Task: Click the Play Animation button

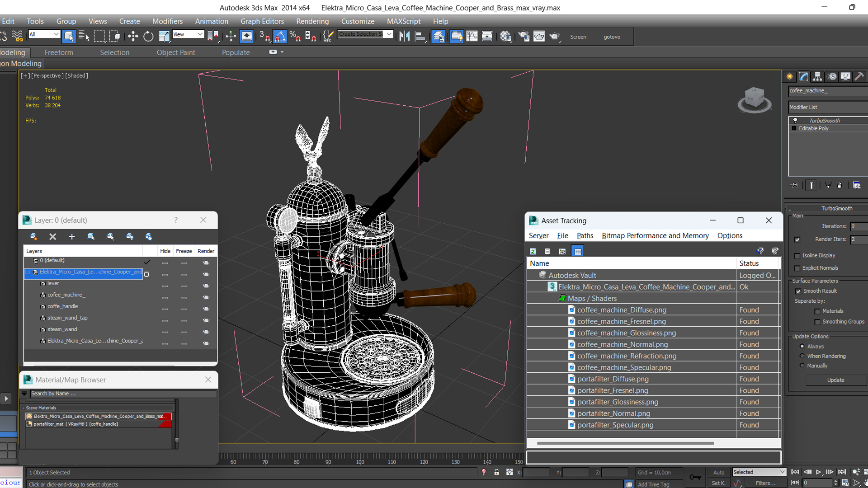Action: pos(818,472)
